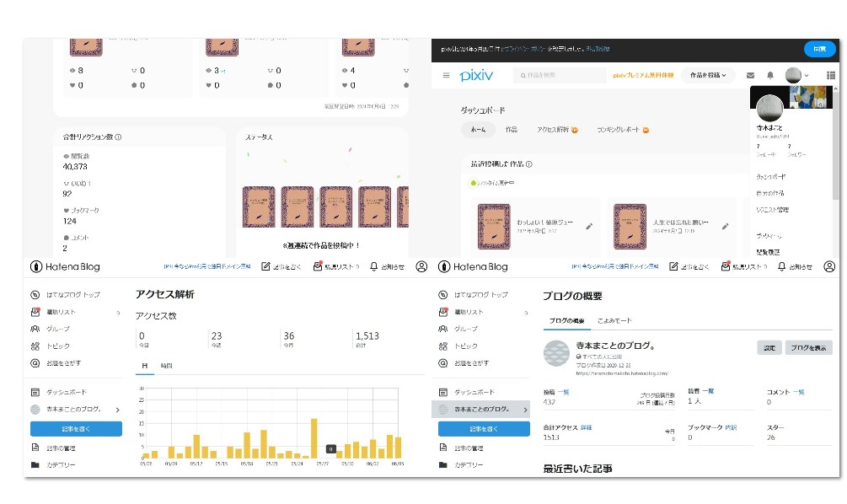Viewport: 847px width, 504px height.
Task: Click the pixiv profile avatar dropdown arrow
Action: pos(807,76)
